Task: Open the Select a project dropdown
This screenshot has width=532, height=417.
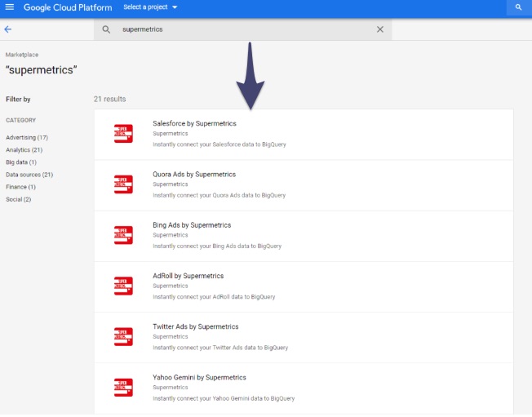Action: click(x=150, y=7)
